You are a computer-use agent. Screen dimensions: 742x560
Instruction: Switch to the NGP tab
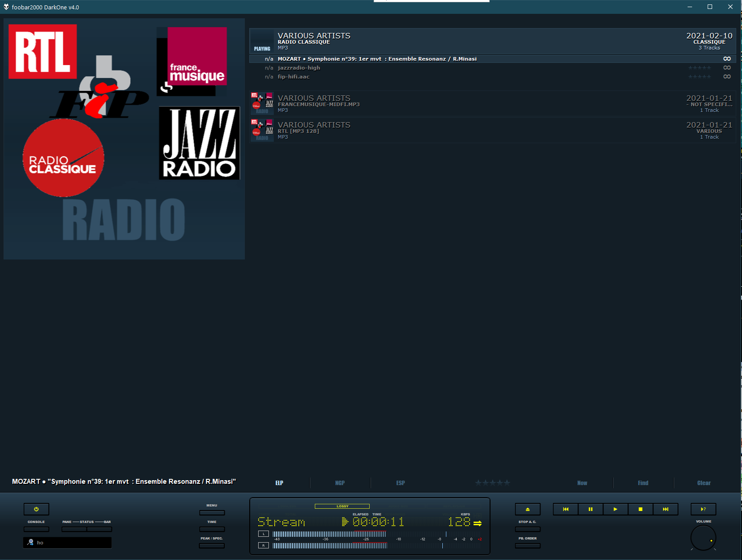pyautogui.click(x=340, y=483)
